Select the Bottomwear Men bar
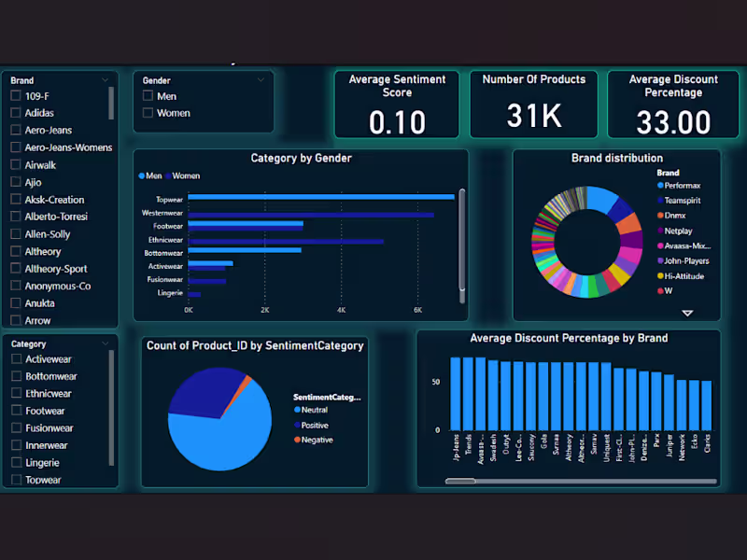The height and width of the screenshot is (560, 747). [x=245, y=250]
